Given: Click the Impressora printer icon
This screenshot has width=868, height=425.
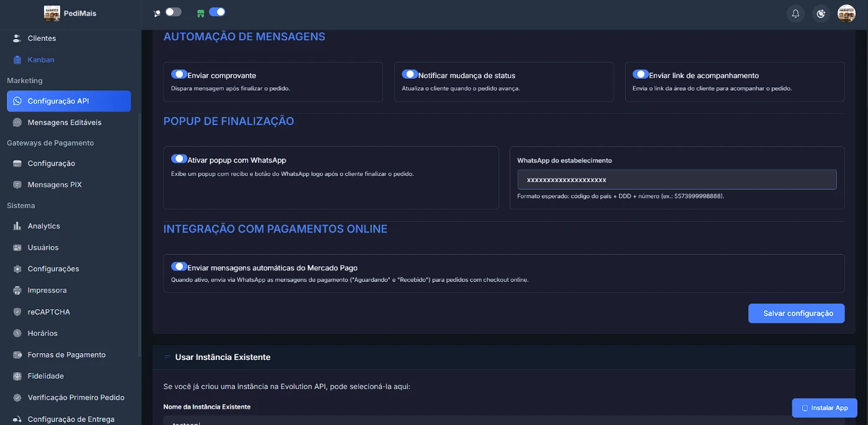Looking at the screenshot, I should [x=17, y=291].
